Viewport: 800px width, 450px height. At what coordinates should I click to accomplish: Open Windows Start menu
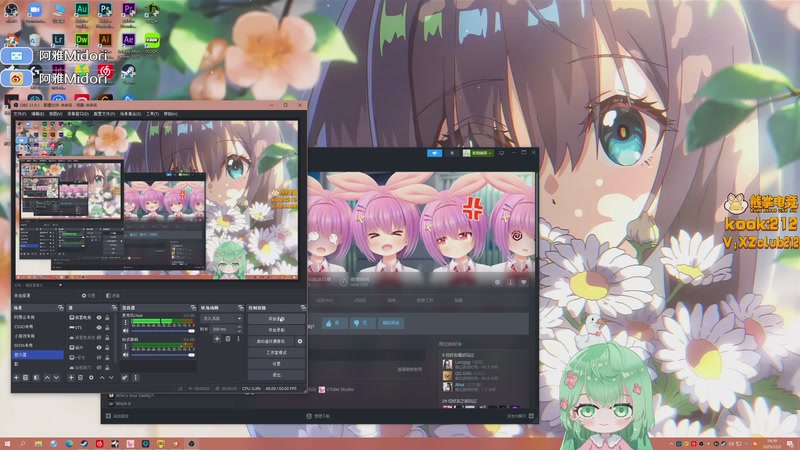pos(7,444)
